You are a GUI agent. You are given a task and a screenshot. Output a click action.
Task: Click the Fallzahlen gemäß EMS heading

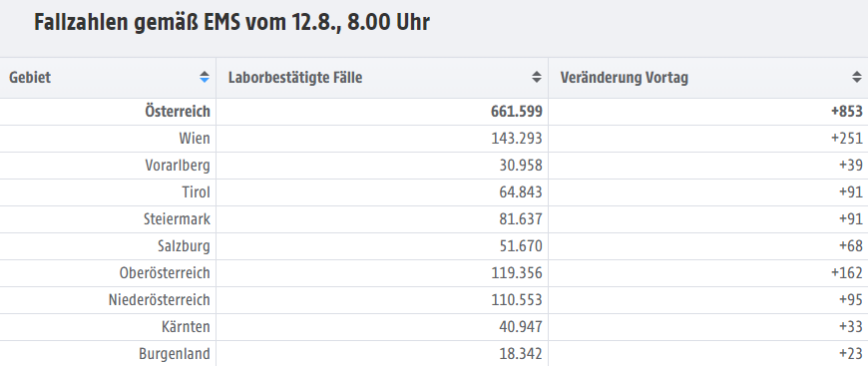tap(231, 23)
